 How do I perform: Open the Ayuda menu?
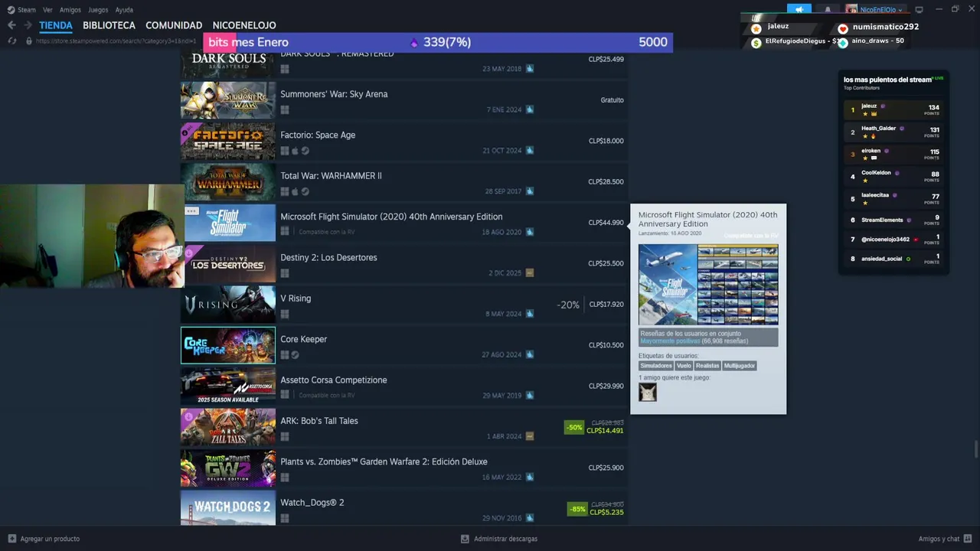point(124,10)
